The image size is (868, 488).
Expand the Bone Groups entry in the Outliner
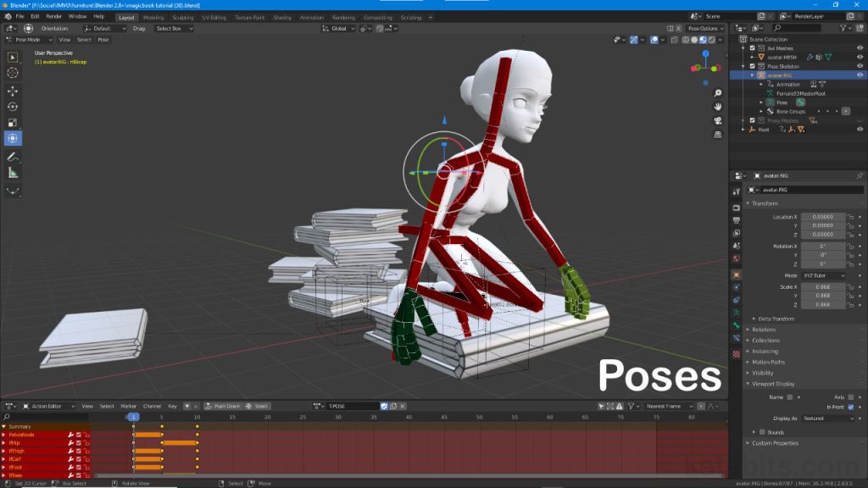point(760,111)
